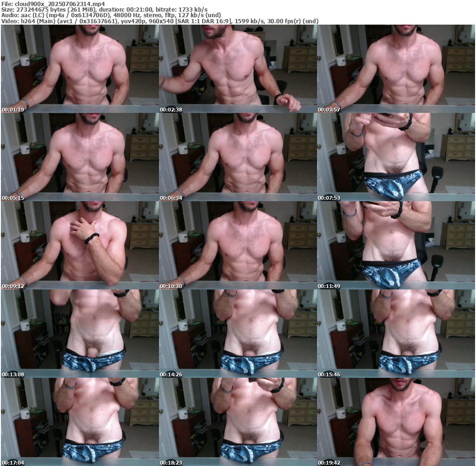Pick the preview frame at 00:10:30
Image resolution: width=476 pixels, height=466 pixels.
point(238,245)
